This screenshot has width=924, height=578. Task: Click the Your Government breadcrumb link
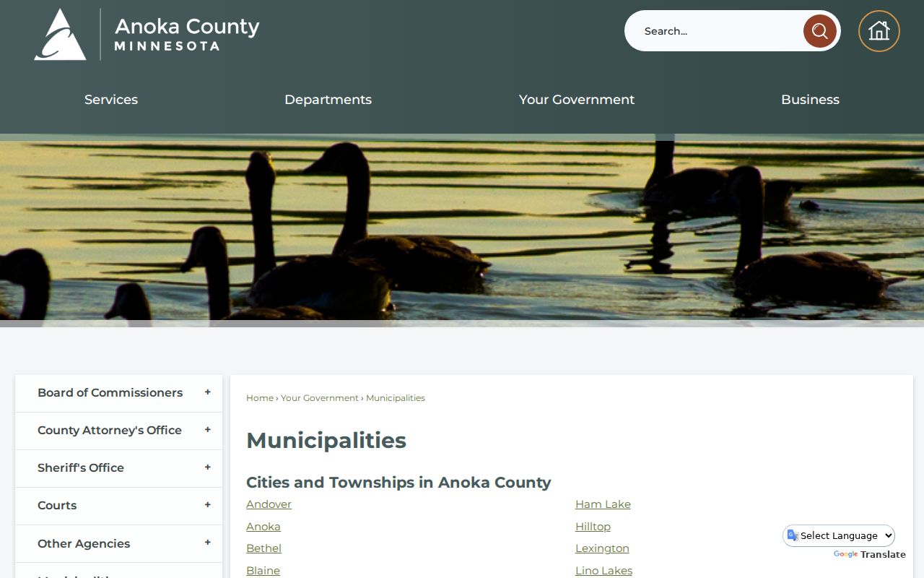tap(320, 398)
